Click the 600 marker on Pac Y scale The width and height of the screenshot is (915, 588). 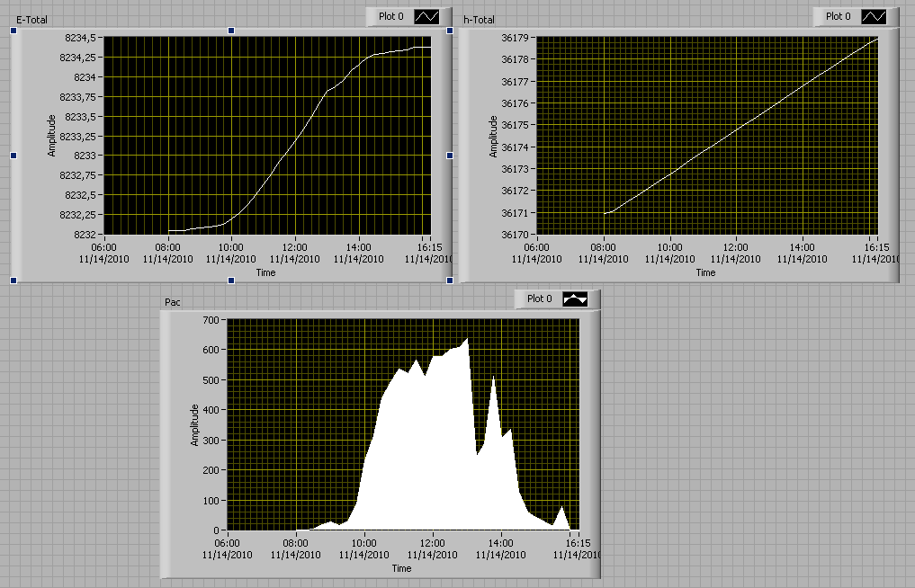pyautogui.click(x=211, y=350)
